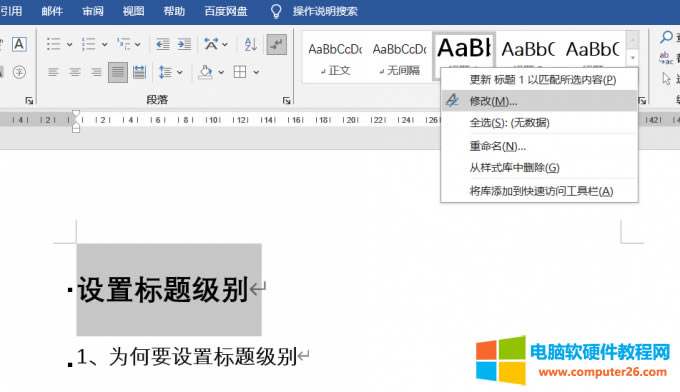Image resolution: width=680 pixels, height=392 pixels.
Task: Click the line 1、为何要设置标题级别
Action: click(x=187, y=357)
